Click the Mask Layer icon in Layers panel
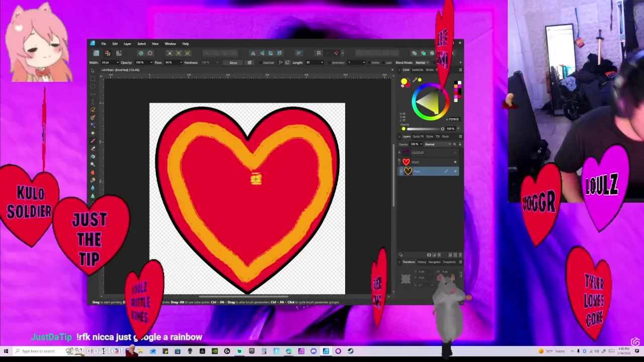Screen dimensions: 644x362 coord(429,255)
